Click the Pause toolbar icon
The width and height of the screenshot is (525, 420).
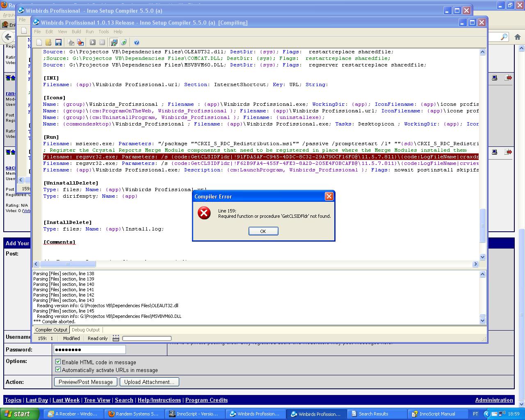click(x=102, y=42)
